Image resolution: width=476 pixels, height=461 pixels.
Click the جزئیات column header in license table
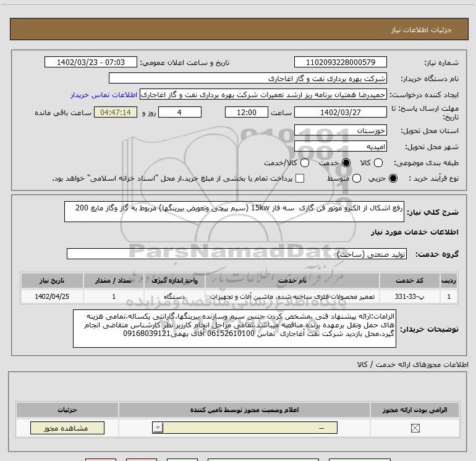[67, 410]
